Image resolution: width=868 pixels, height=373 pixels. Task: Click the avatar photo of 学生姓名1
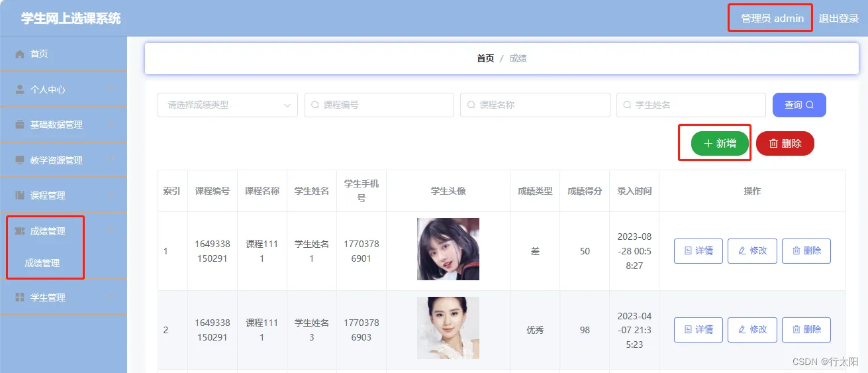coord(448,249)
